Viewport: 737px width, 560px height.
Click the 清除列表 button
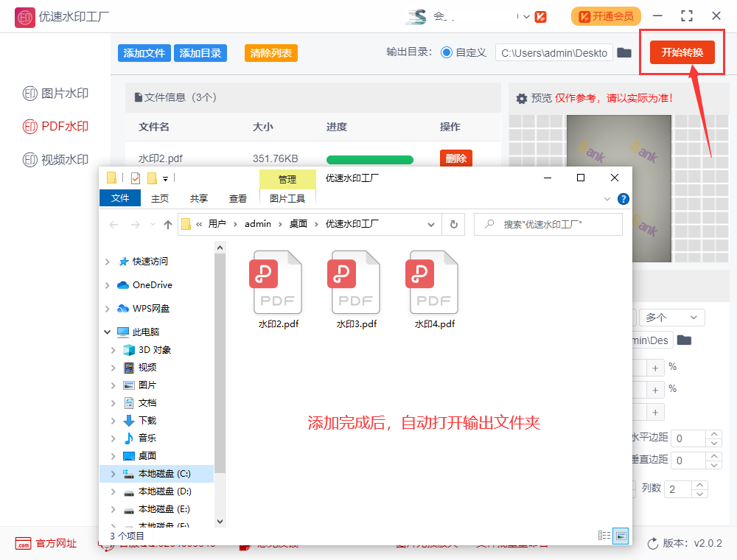(x=271, y=53)
